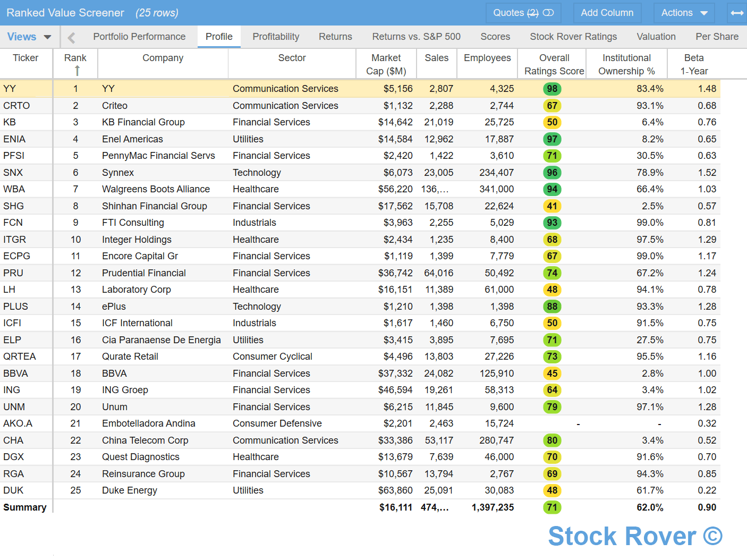The height and width of the screenshot is (560, 747).
Task: Open the Actions dropdown menu
Action: pos(684,13)
